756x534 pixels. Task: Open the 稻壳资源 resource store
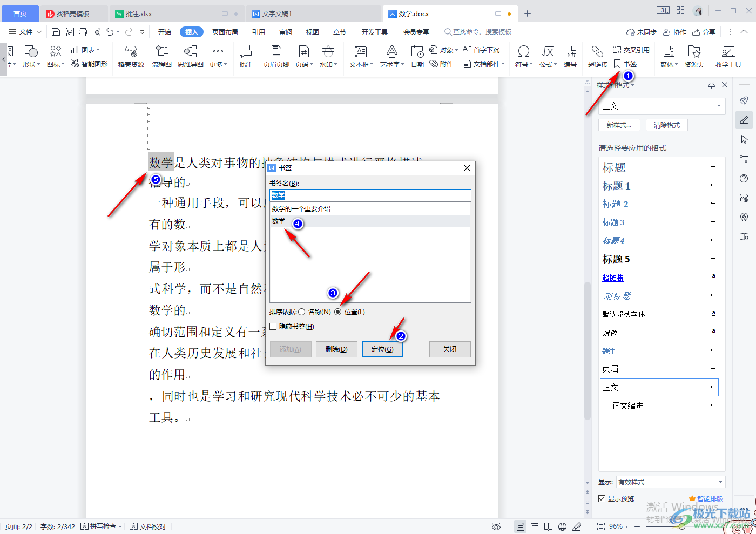pyautogui.click(x=131, y=57)
